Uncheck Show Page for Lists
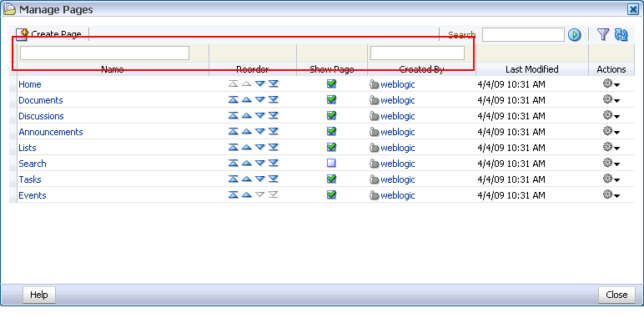644x318 pixels. click(x=331, y=148)
